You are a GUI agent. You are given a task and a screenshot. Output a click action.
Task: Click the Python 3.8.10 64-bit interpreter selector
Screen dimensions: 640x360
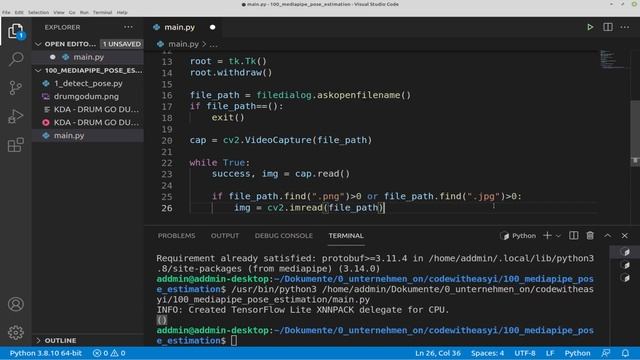pyautogui.click(x=46, y=353)
